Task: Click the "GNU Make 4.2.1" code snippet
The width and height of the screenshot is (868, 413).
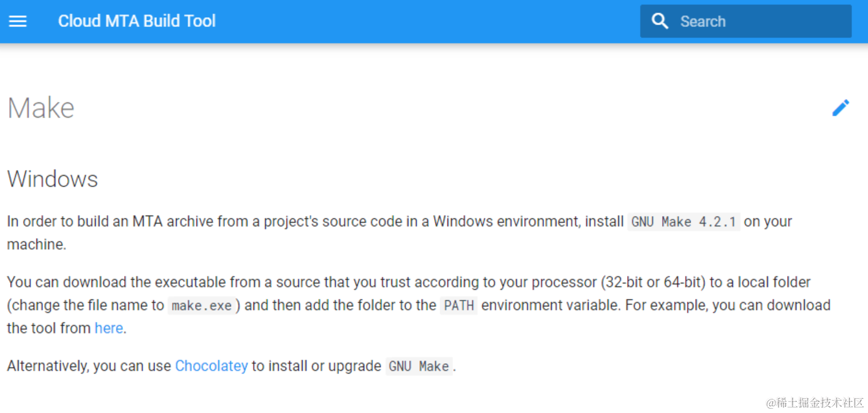Action: coord(684,222)
